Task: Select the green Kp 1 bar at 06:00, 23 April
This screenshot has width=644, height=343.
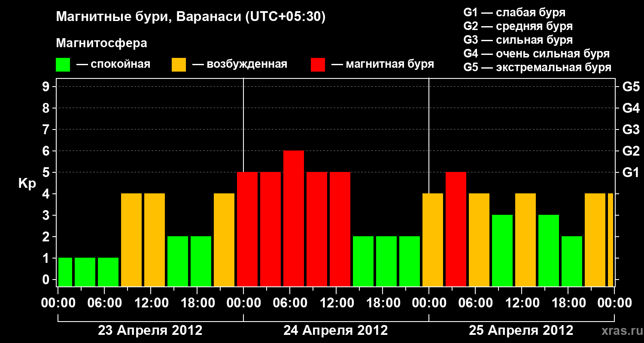Action: pos(108,272)
